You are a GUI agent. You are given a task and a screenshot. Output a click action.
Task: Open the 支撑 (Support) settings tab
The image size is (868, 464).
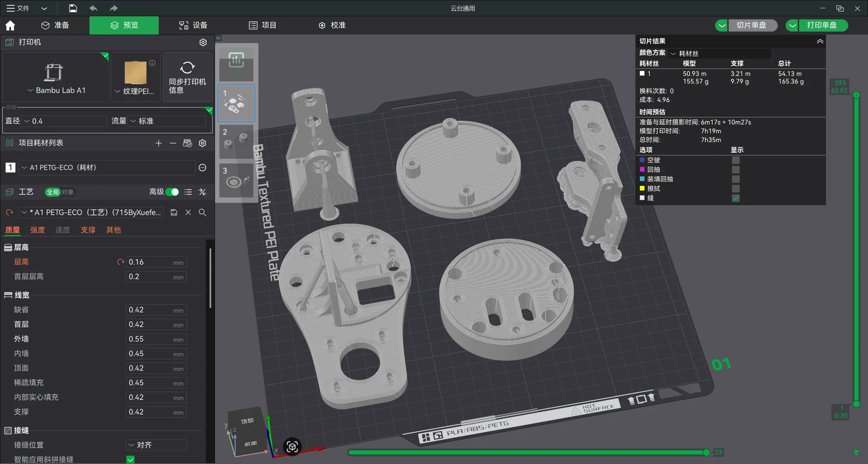88,230
